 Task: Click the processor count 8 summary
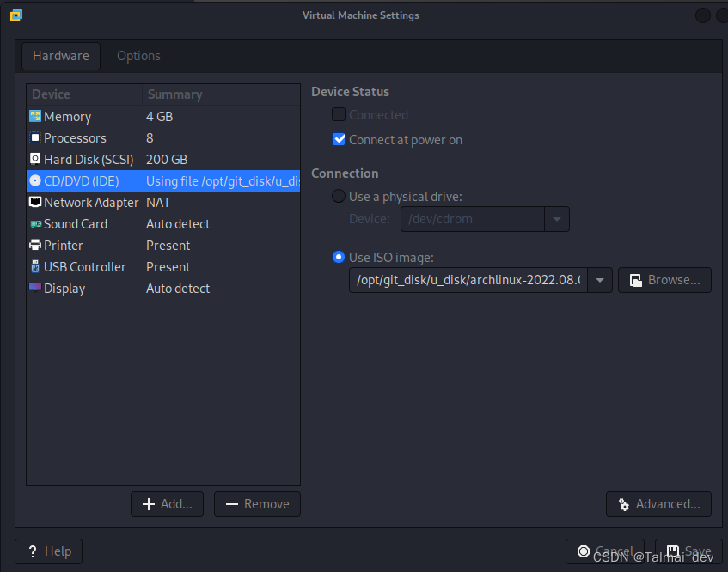click(x=150, y=137)
